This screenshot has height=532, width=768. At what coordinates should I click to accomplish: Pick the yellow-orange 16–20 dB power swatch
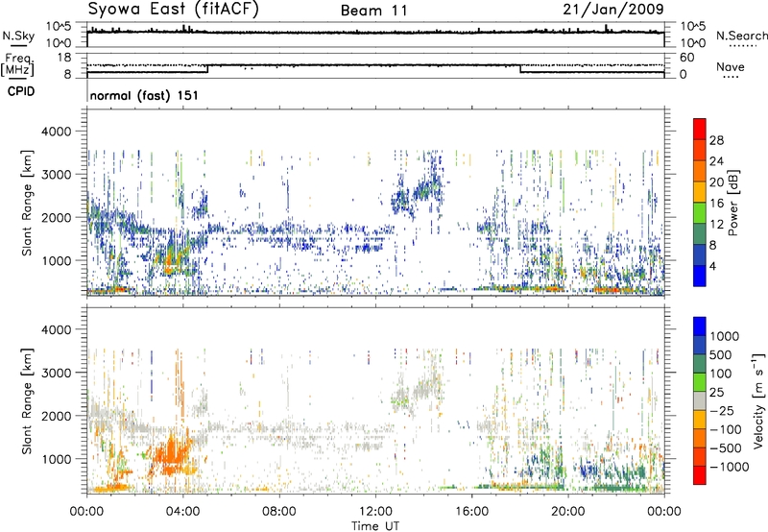tap(700, 191)
